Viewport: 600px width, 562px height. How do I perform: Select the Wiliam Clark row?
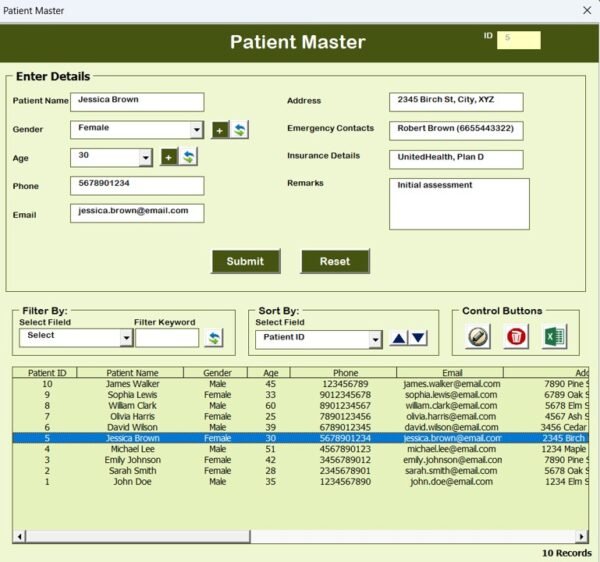300,406
